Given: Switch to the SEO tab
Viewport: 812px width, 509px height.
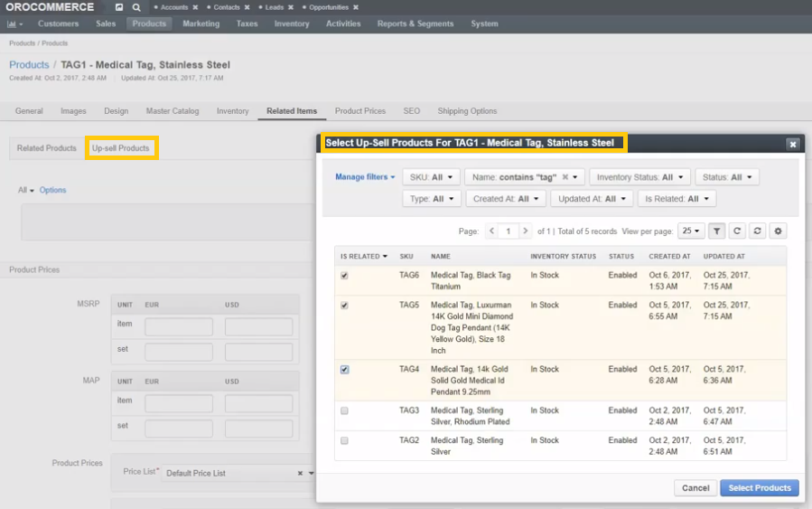Looking at the screenshot, I should click(x=412, y=111).
